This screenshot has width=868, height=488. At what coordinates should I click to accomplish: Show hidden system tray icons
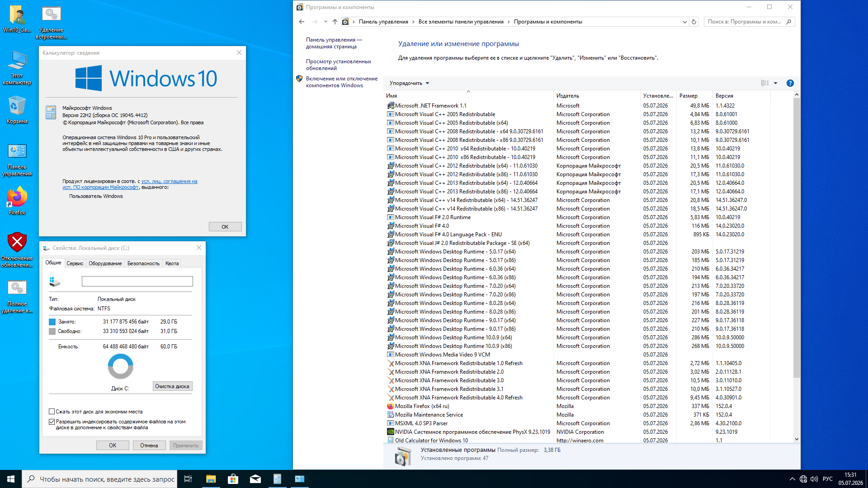pyautogui.click(x=792, y=479)
